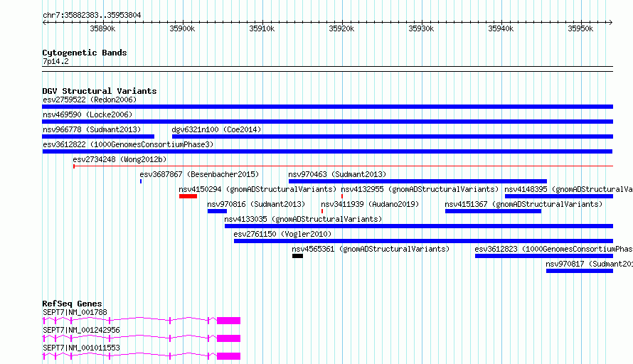Image resolution: width=633 pixels, height=364 pixels.
Task: Click the SEPT7|NM_001242956 transcript label
Action: 81,330
